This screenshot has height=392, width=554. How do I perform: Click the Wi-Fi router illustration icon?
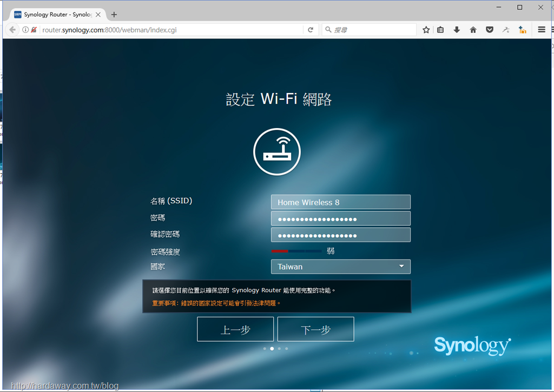277,152
